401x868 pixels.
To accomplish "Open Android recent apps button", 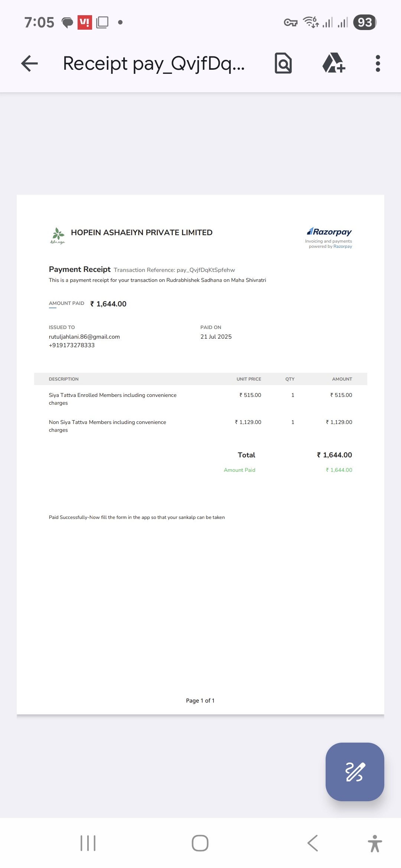I will pyautogui.click(x=88, y=843).
